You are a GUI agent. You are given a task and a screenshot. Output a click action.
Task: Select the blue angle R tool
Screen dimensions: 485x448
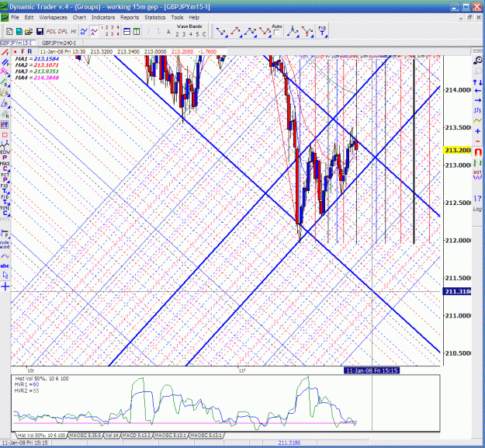5,103
